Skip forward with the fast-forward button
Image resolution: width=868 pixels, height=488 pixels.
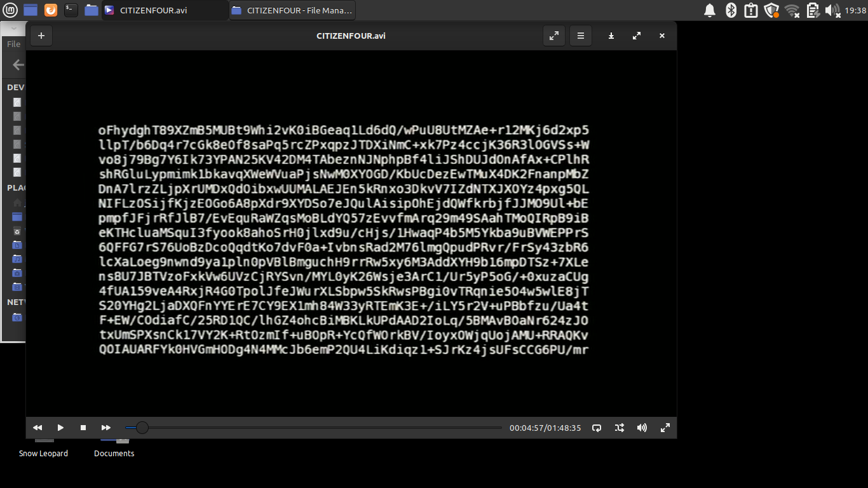point(106,428)
